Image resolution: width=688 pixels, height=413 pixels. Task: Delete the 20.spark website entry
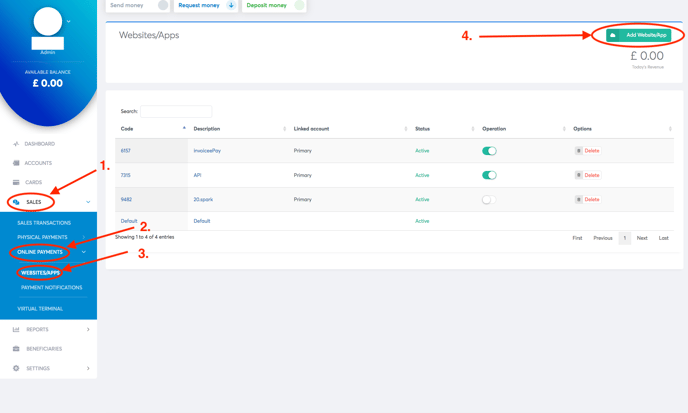pyautogui.click(x=588, y=199)
